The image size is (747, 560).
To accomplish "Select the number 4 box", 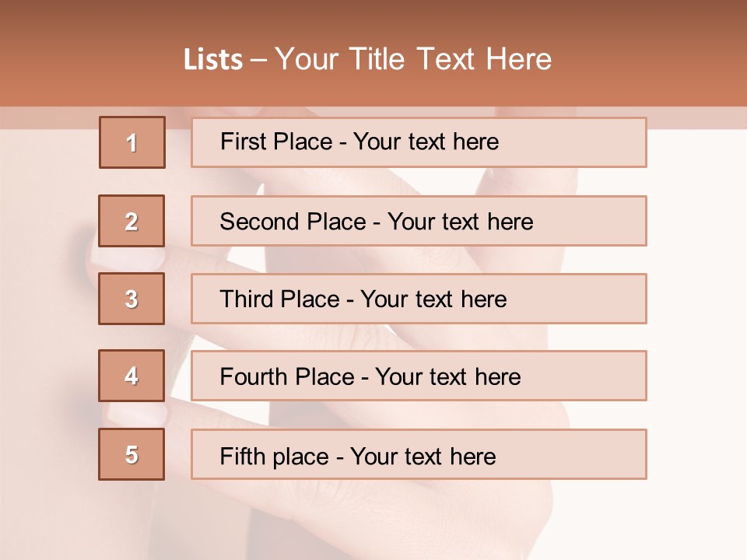I will click(x=132, y=376).
